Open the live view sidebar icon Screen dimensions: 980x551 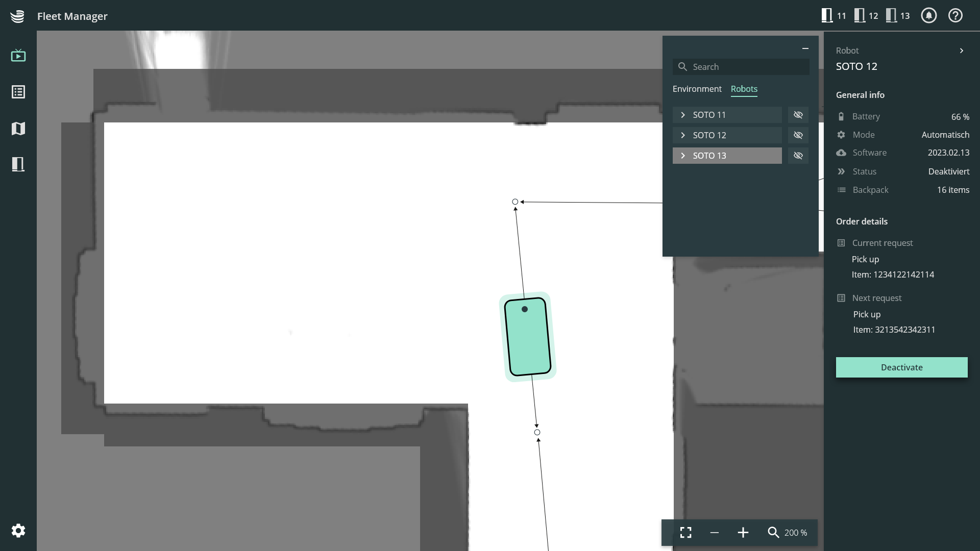pos(18,55)
